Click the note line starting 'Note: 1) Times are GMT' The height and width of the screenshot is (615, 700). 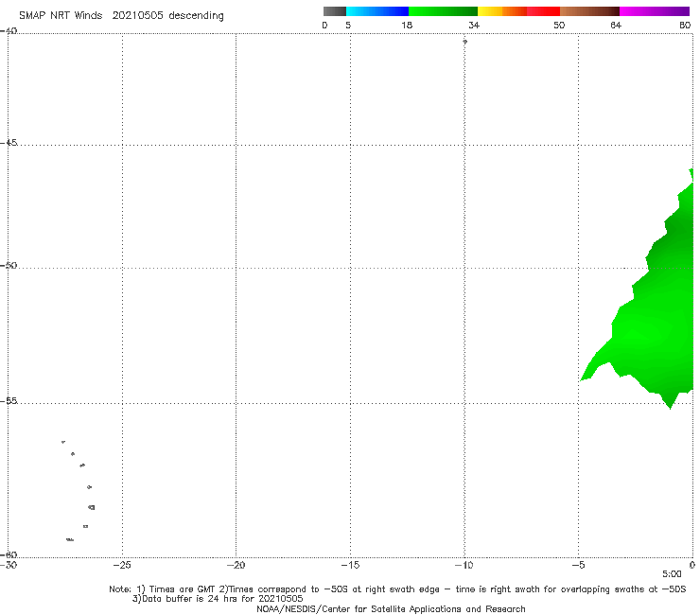pos(397,589)
